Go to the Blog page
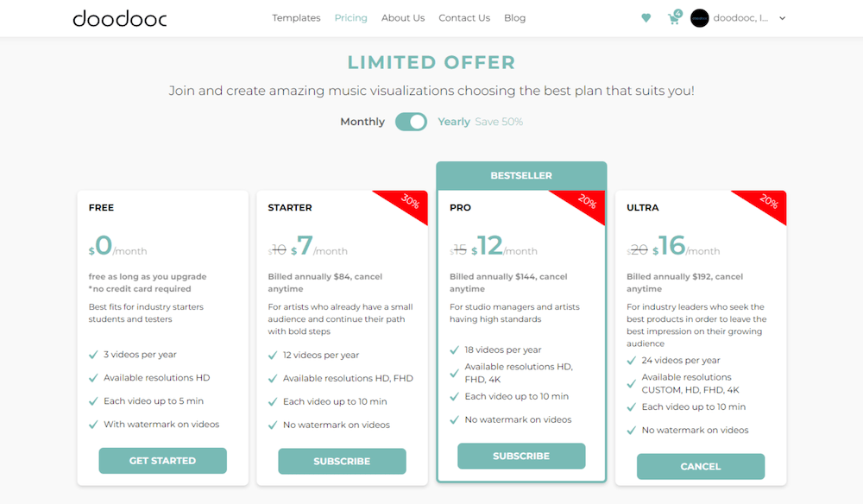This screenshot has width=863, height=504. (x=514, y=18)
